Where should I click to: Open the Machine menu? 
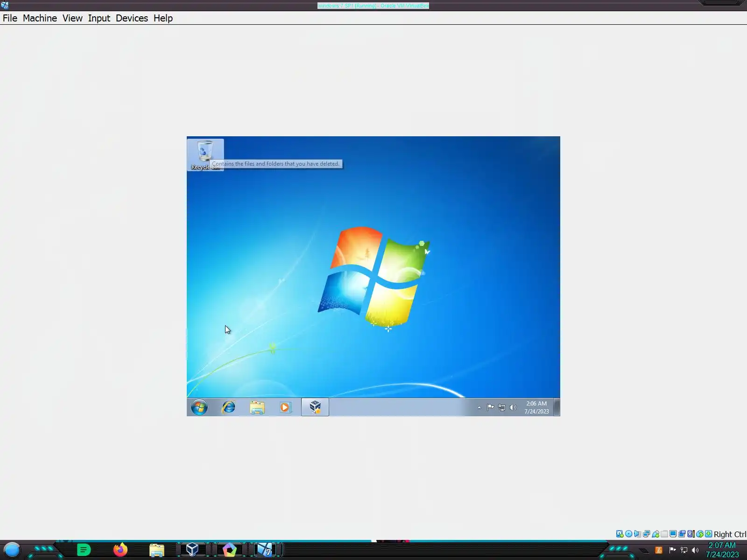pyautogui.click(x=40, y=18)
